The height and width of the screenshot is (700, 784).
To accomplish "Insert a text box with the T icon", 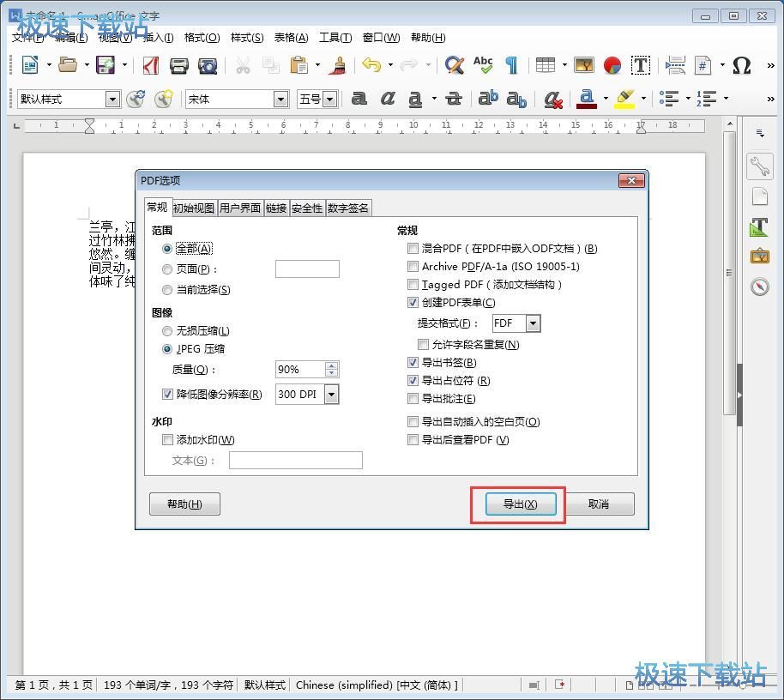I will coord(640,65).
